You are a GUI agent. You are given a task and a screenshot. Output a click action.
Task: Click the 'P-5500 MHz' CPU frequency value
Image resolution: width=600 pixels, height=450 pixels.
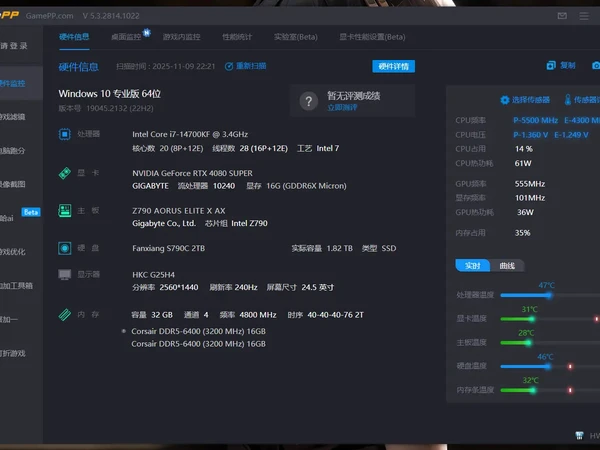click(x=535, y=120)
